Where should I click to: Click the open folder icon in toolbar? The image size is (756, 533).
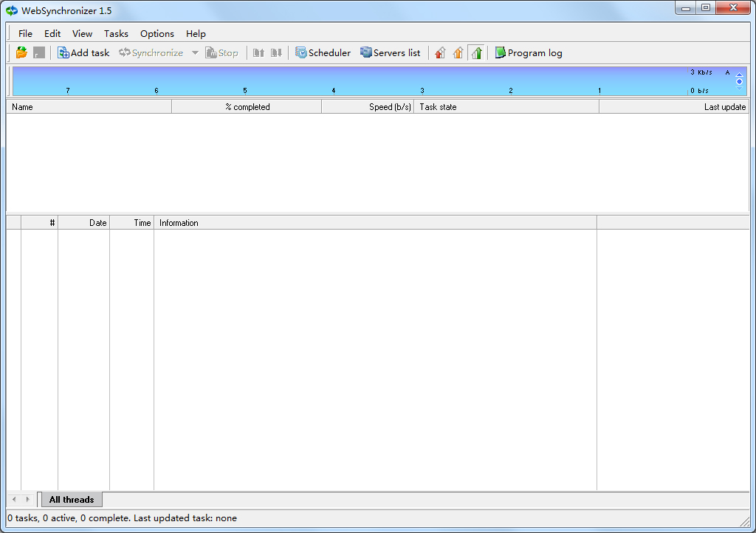tap(21, 52)
